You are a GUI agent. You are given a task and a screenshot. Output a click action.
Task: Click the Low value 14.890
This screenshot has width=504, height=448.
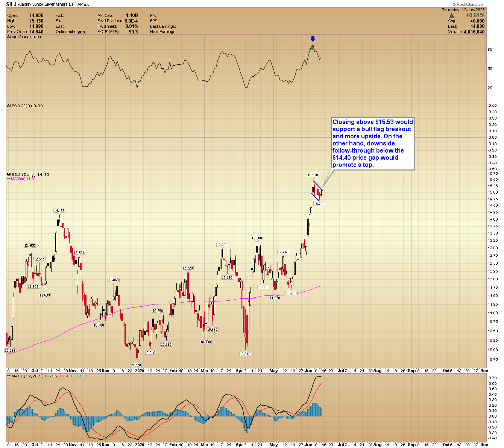coord(36,26)
